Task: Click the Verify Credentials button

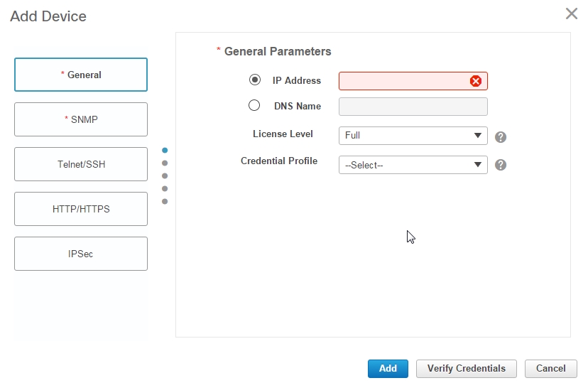Action: click(x=466, y=369)
